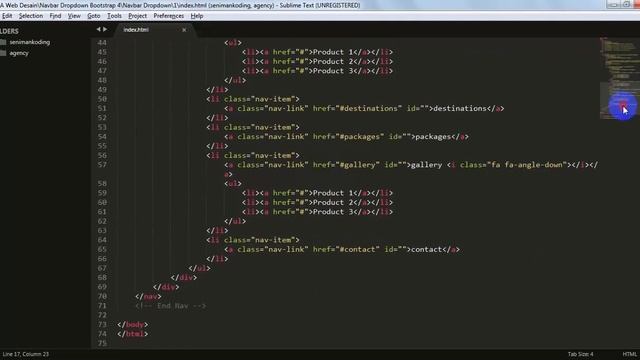The image size is (640, 360).
Task: Open the Edit menu
Action: [7, 16]
